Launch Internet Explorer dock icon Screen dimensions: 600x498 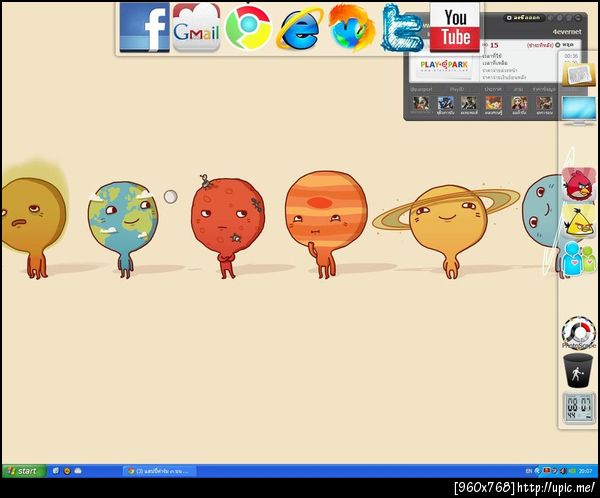[x=300, y=29]
